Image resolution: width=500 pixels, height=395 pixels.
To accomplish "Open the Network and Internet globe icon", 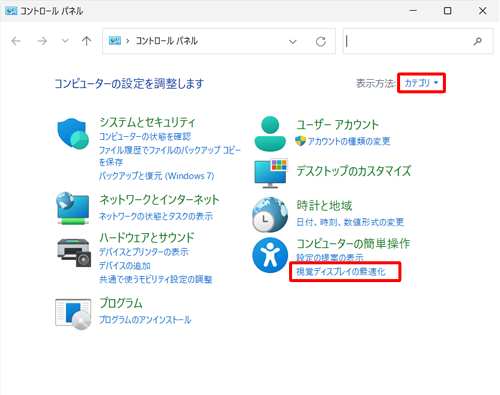I will 73,208.
